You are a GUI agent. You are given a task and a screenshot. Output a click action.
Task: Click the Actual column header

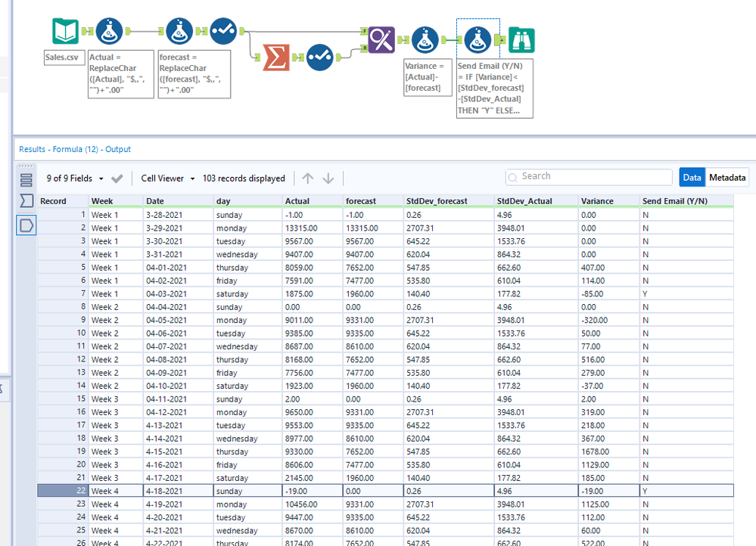(x=313, y=201)
